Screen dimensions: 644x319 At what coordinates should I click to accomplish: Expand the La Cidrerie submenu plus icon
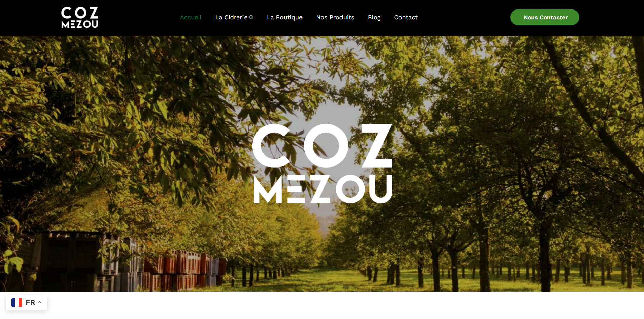(251, 17)
